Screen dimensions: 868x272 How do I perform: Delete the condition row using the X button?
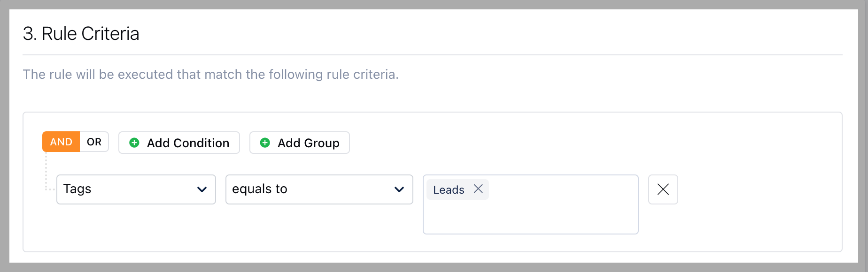pyautogui.click(x=663, y=189)
